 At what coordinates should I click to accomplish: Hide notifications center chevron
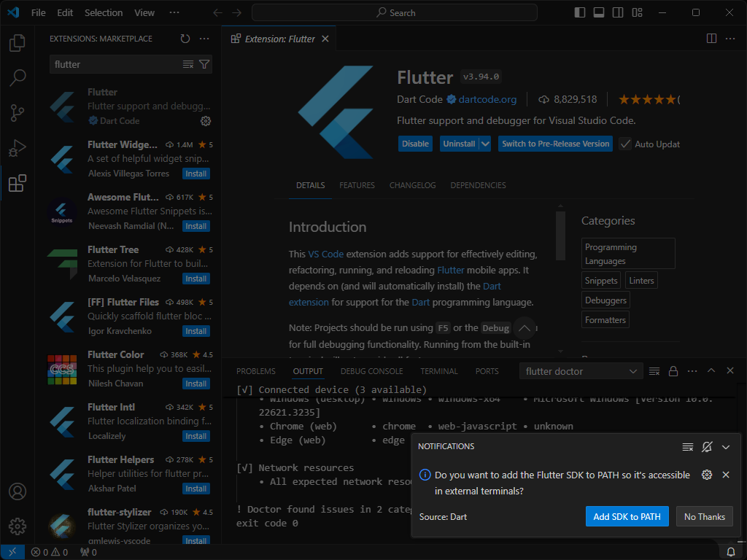(x=726, y=447)
